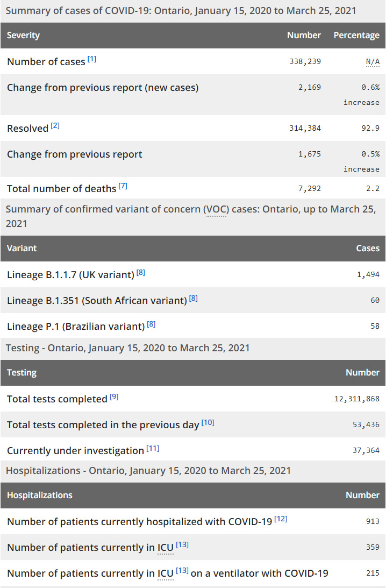Screen dimensions: 386x588
Task: Click the ICU abbreviation in the ventilator row
Action: tap(165, 573)
